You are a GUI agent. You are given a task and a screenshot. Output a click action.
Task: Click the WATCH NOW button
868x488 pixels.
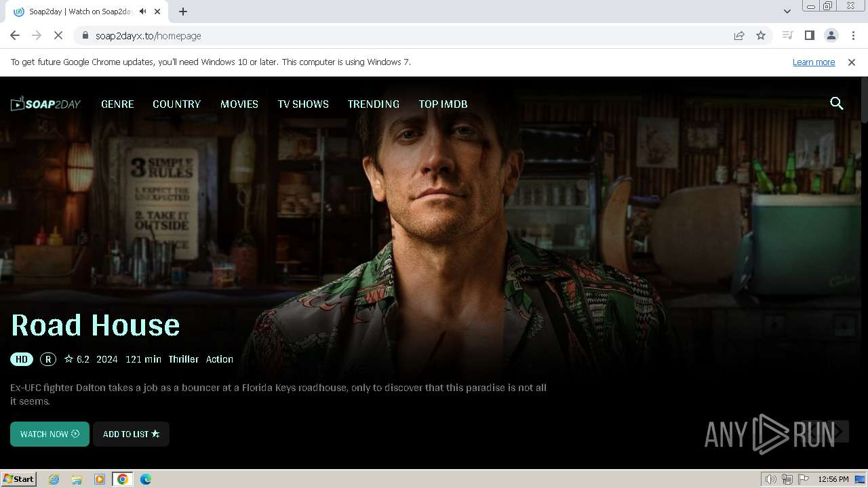pyautogui.click(x=50, y=434)
